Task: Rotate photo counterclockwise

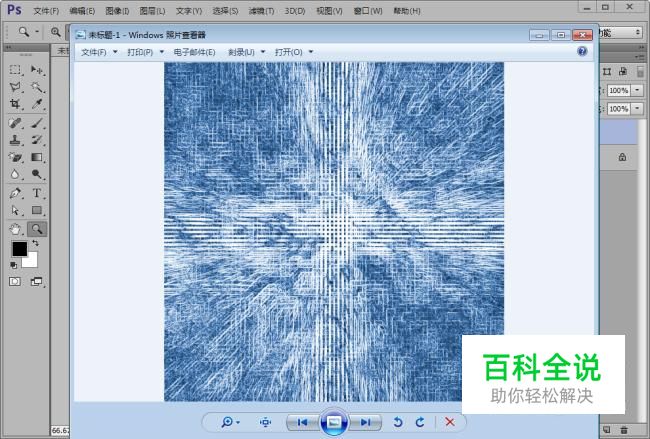Action: pyautogui.click(x=398, y=422)
